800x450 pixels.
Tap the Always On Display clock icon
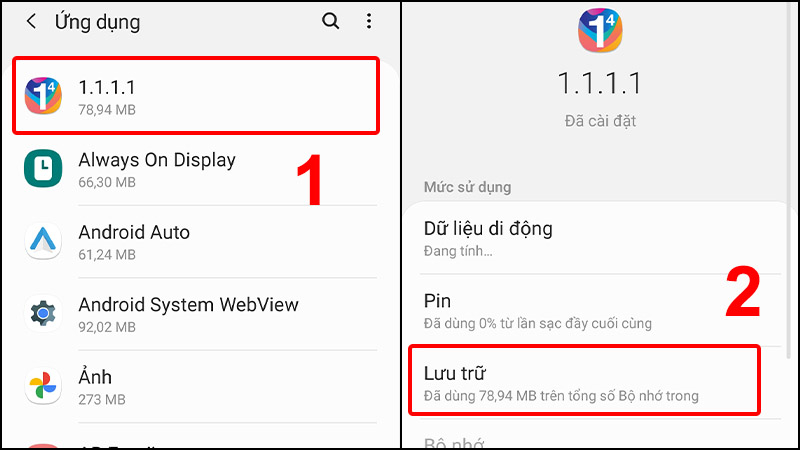[43, 168]
